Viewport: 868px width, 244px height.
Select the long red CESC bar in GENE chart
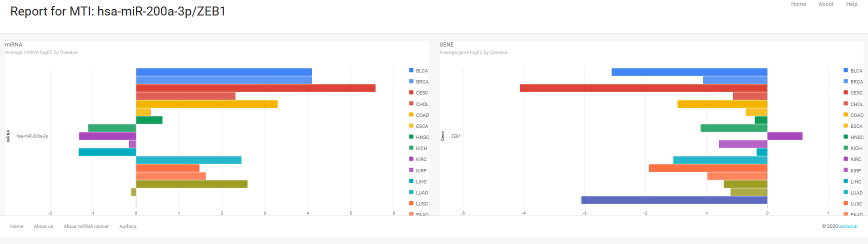tap(643, 88)
